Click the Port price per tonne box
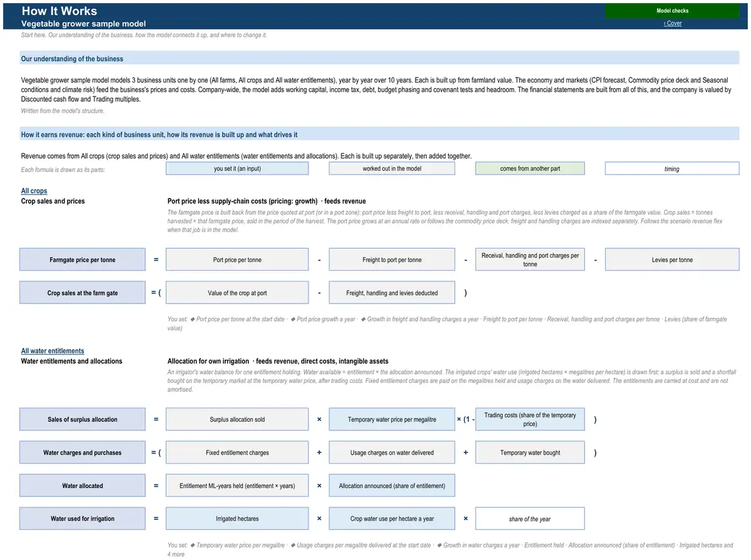The width and height of the screenshot is (751, 560). (x=237, y=260)
